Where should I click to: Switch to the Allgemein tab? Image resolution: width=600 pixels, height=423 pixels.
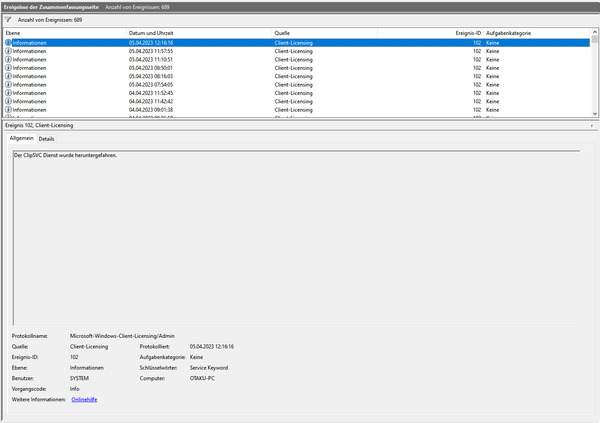click(21, 138)
